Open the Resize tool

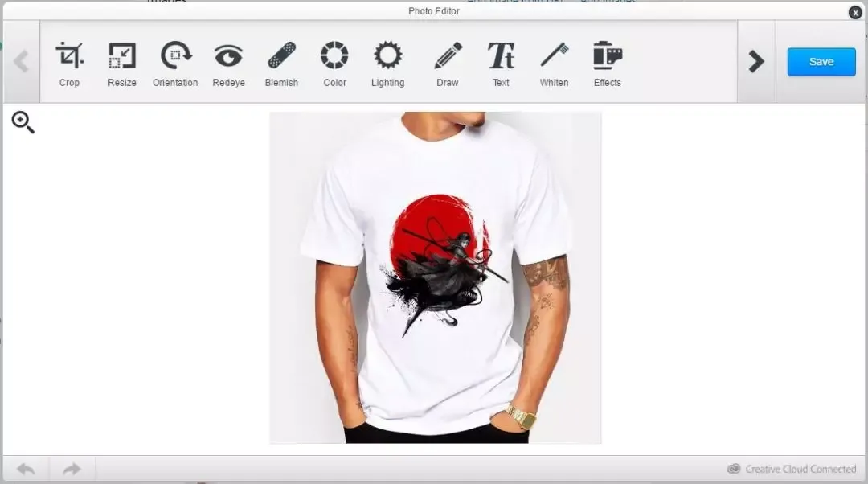[x=122, y=64]
